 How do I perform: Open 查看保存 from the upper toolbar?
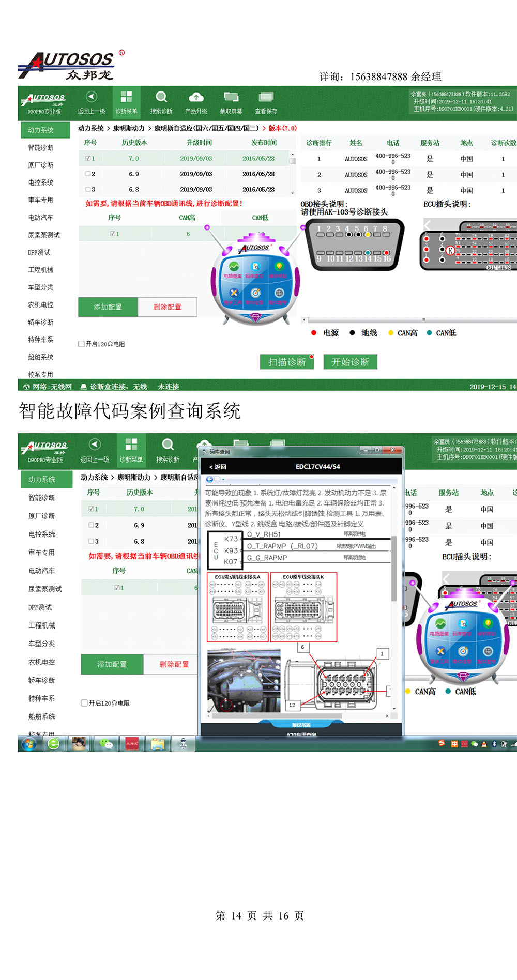(266, 97)
